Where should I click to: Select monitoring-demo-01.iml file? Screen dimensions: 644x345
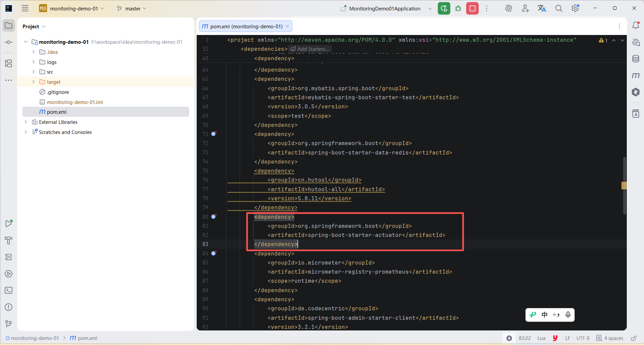point(75,102)
